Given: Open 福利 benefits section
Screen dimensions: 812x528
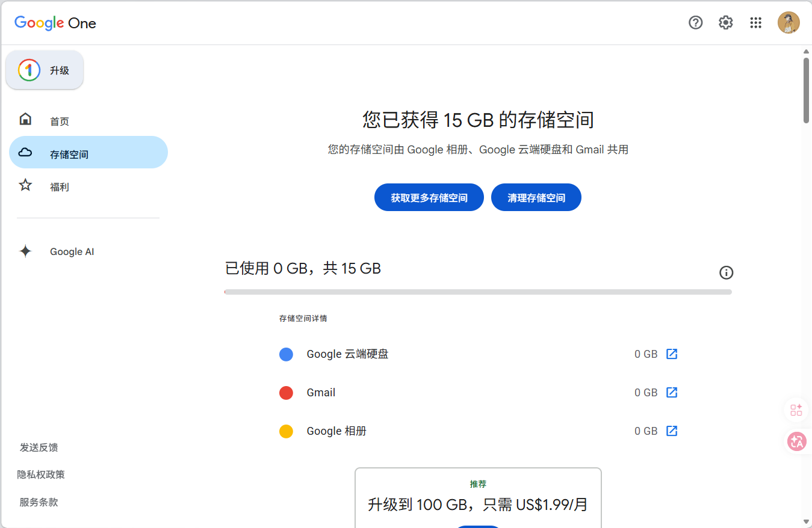Looking at the screenshot, I should click(60, 187).
